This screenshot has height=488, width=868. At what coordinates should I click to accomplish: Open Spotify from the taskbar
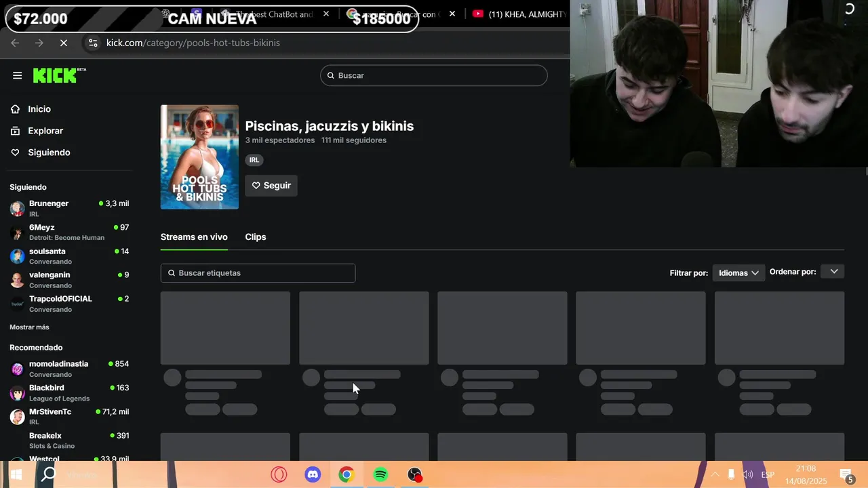pyautogui.click(x=380, y=474)
